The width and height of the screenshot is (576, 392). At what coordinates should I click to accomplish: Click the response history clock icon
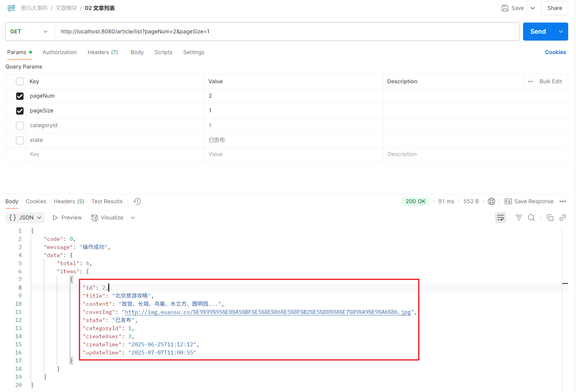[x=137, y=201]
